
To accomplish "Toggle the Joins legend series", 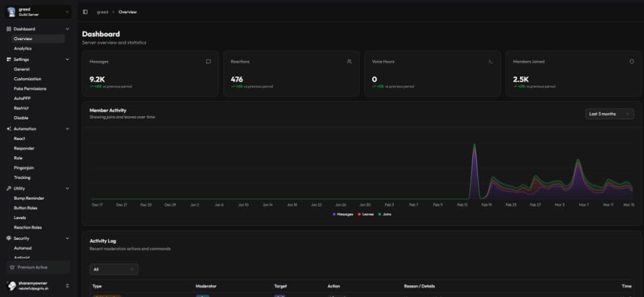I will coord(384,214).
